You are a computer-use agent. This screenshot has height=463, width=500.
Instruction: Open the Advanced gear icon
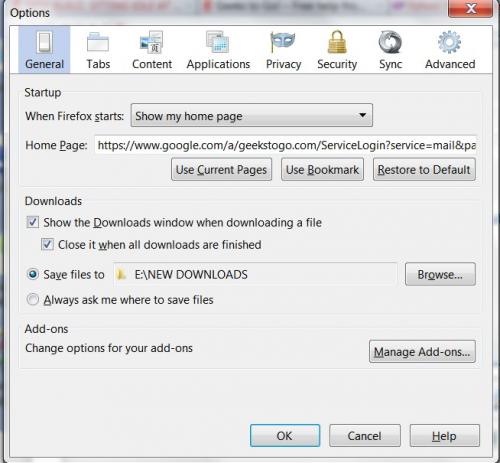(x=449, y=42)
